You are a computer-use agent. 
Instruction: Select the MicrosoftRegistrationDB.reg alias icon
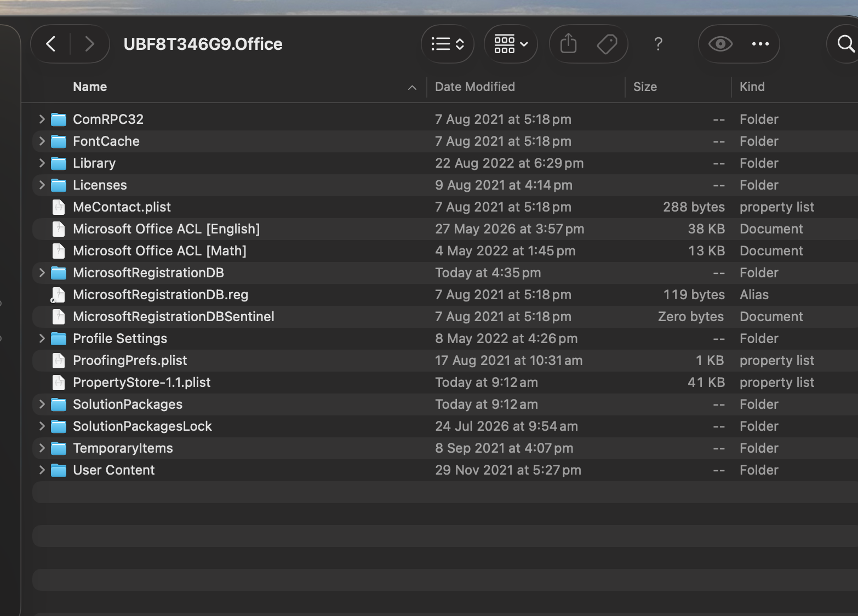click(58, 294)
